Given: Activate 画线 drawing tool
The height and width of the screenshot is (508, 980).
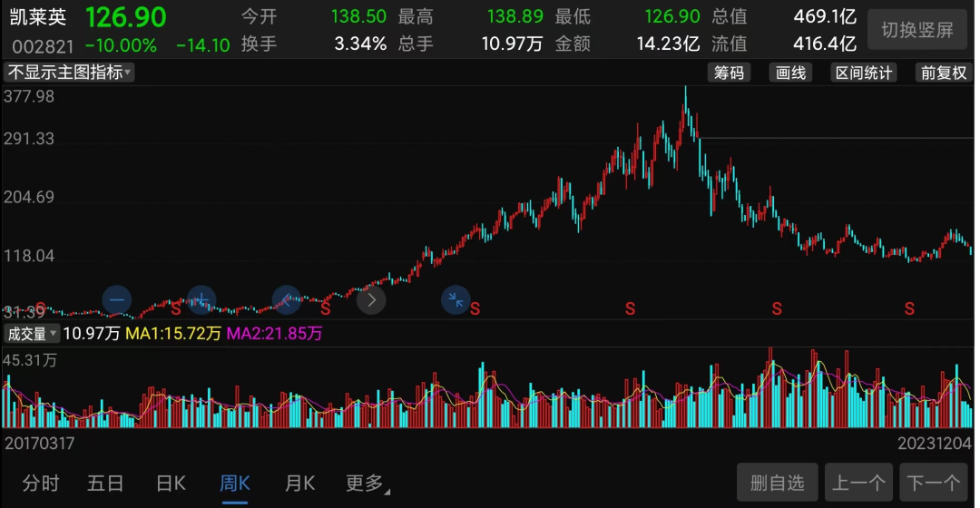Looking at the screenshot, I should click(x=790, y=73).
